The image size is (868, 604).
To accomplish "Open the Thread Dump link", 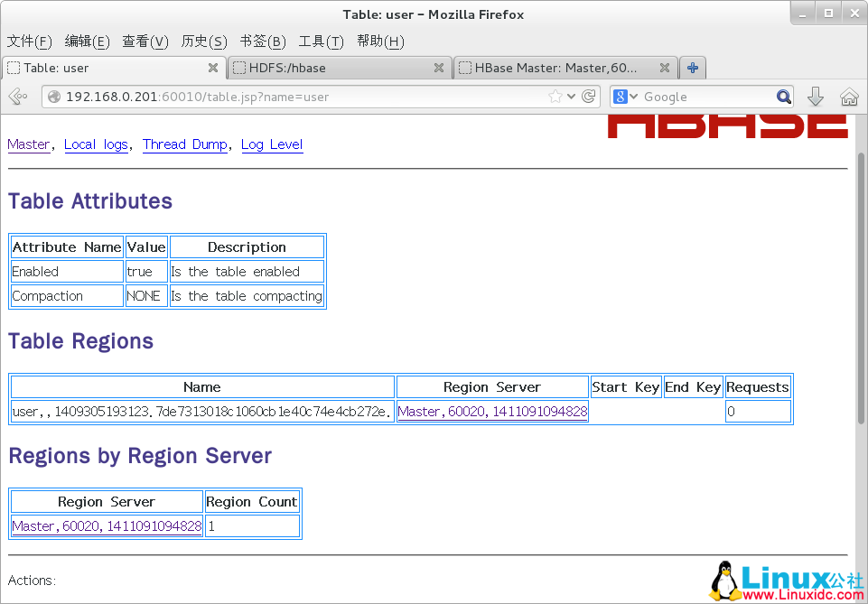I will (184, 144).
